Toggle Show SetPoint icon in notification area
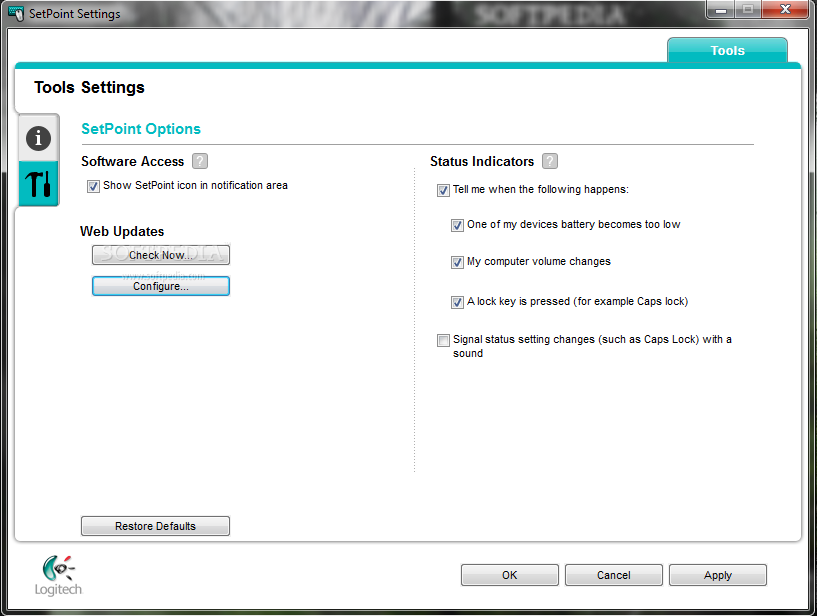817x616 pixels. tap(93, 186)
